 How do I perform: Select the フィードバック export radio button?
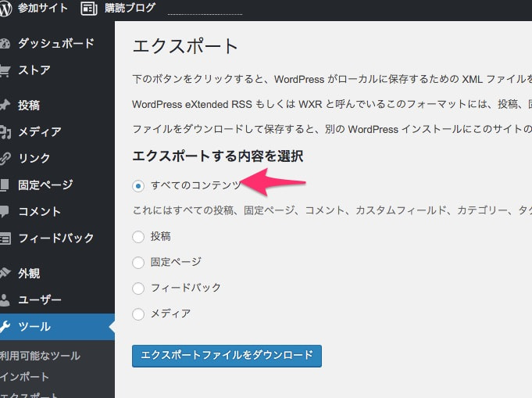pyautogui.click(x=138, y=289)
